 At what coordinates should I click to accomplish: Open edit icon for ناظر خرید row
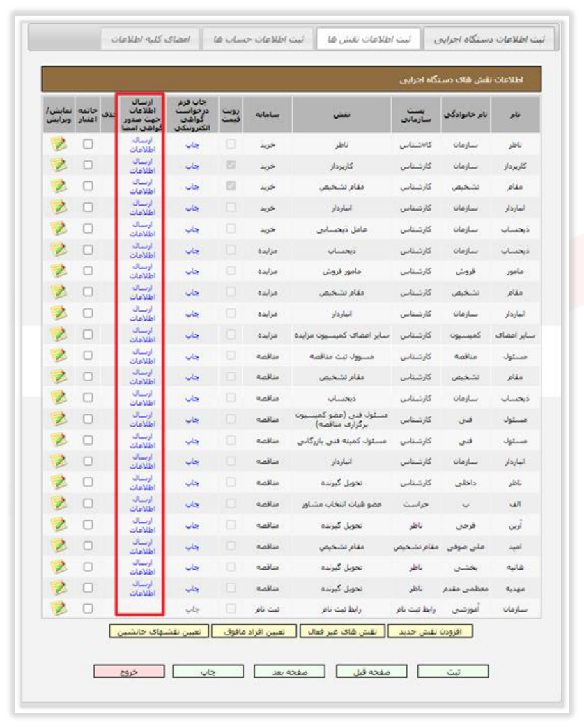[x=59, y=144]
